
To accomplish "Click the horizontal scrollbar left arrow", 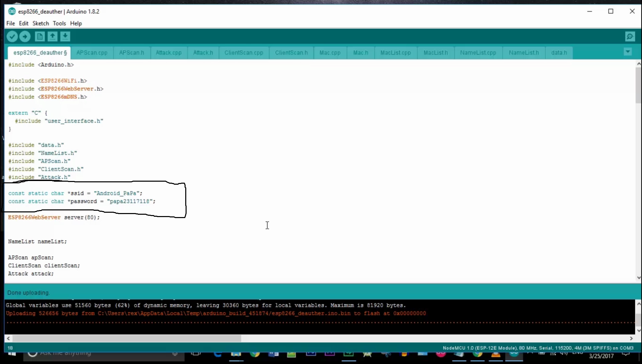I will (x=8, y=338).
